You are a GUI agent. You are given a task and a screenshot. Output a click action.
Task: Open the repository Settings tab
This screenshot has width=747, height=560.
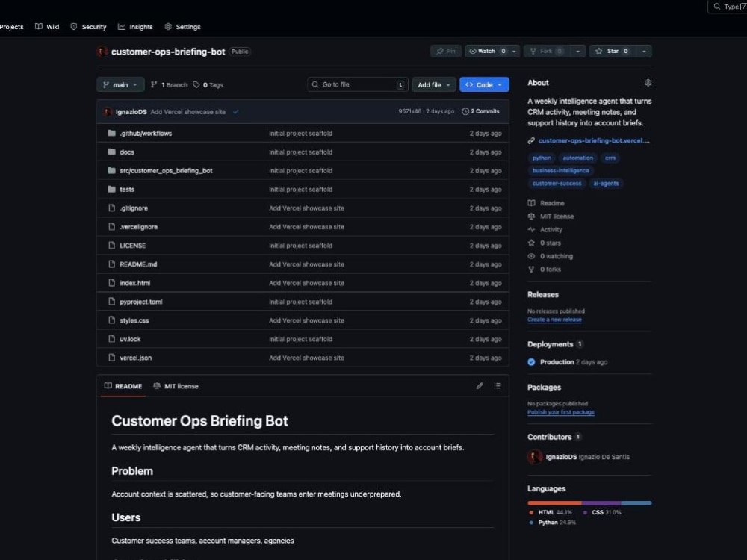(182, 27)
